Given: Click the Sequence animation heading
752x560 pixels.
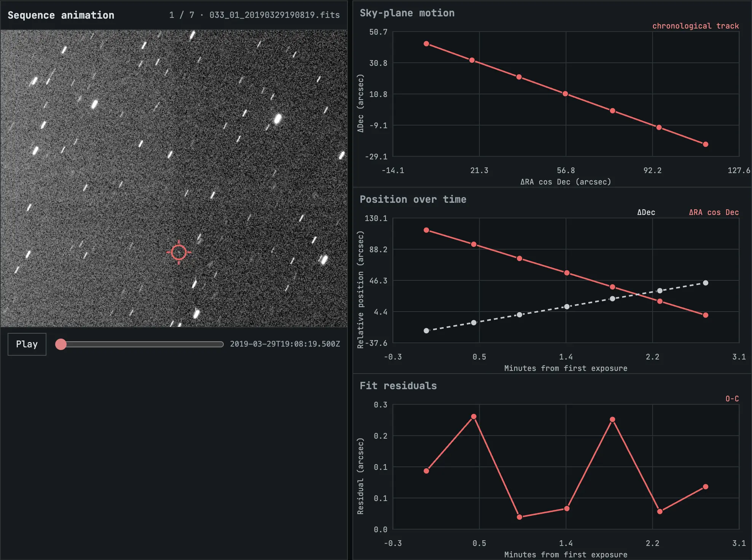Looking at the screenshot, I should (61, 15).
